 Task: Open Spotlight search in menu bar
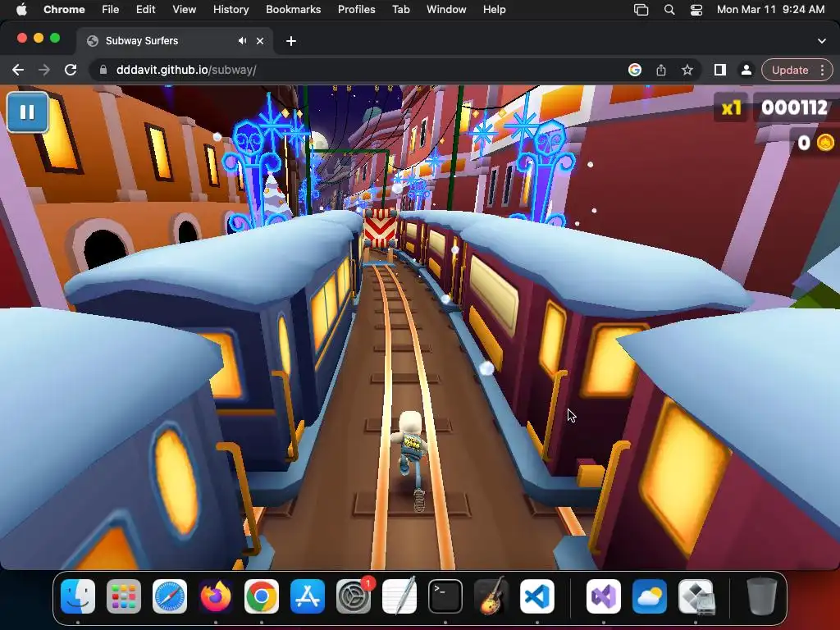tap(669, 9)
